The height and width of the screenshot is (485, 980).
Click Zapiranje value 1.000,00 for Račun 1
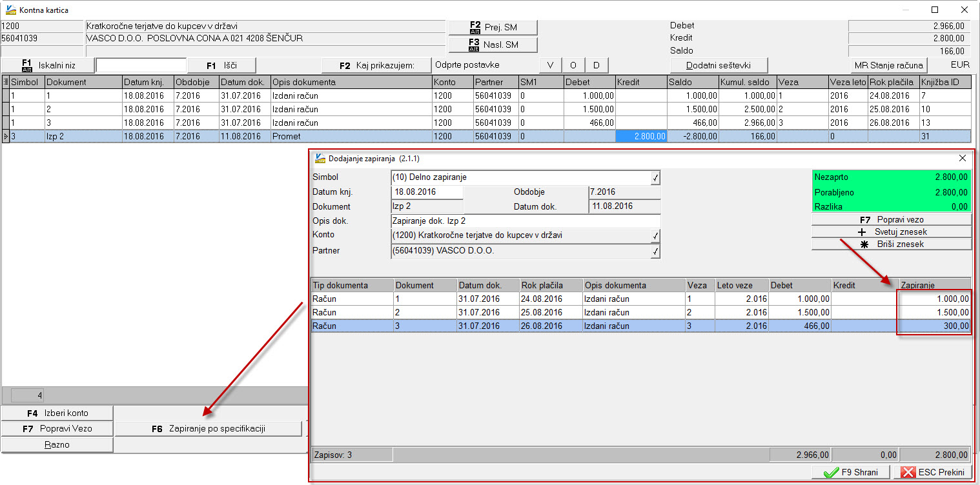pos(934,299)
